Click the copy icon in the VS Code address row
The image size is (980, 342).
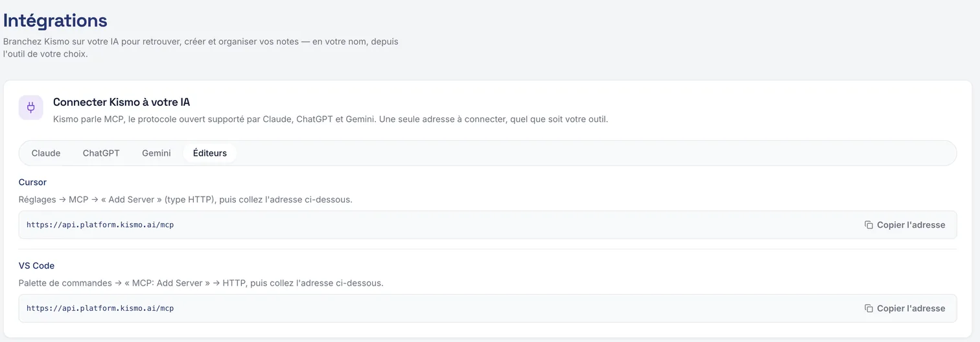click(x=869, y=308)
